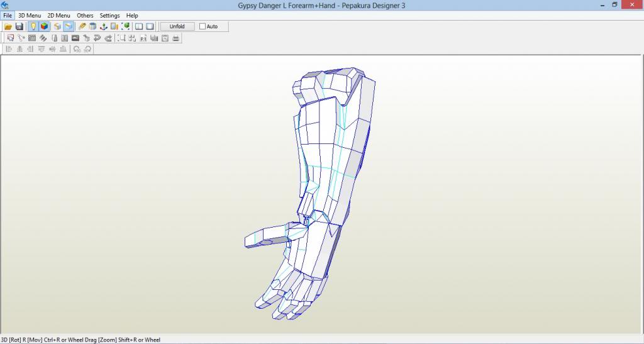Click the edit flaps tool icon
644x344 pixels.
[x=54, y=38]
